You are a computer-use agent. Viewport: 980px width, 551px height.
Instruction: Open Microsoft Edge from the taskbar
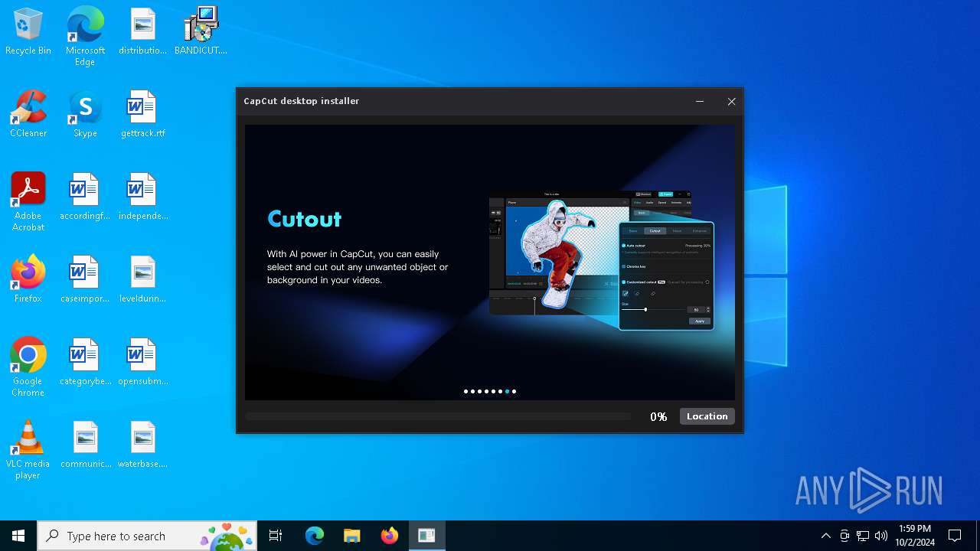coord(315,536)
